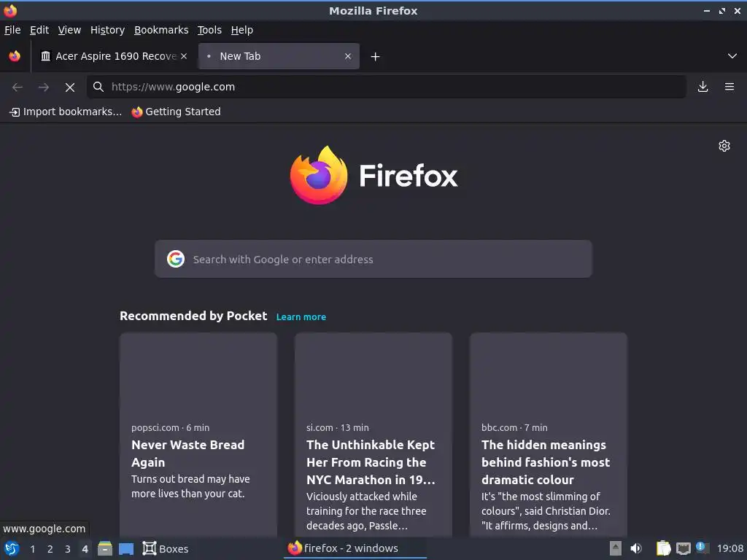
Task: Switch to the Acer Aspire 1690 Recovery tab
Action: click(x=115, y=56)
